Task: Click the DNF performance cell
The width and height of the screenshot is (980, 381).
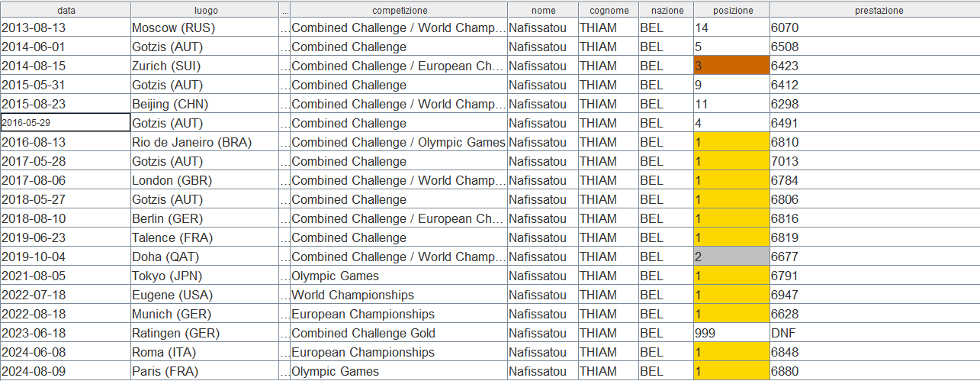Action: [x=874, y=333]
